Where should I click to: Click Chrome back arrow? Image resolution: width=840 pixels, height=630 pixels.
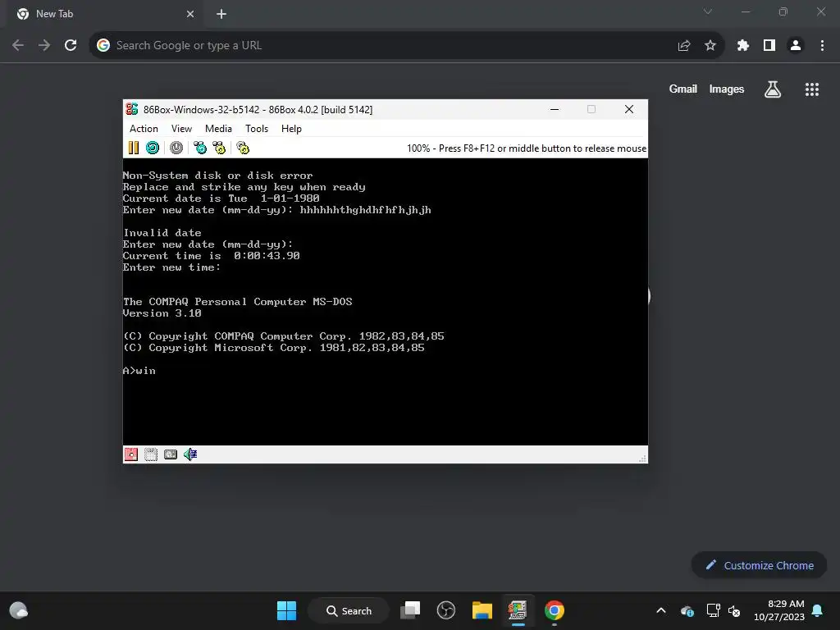18,46
